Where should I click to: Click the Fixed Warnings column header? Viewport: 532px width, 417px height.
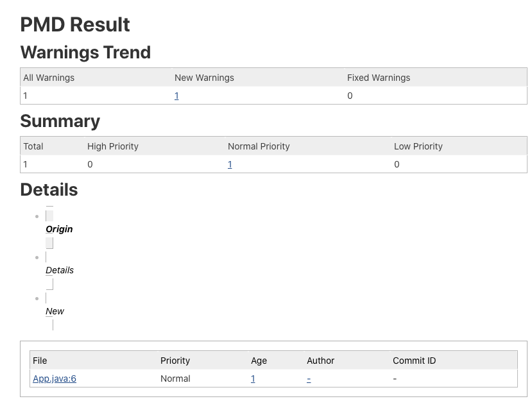[x=379, y=78]
